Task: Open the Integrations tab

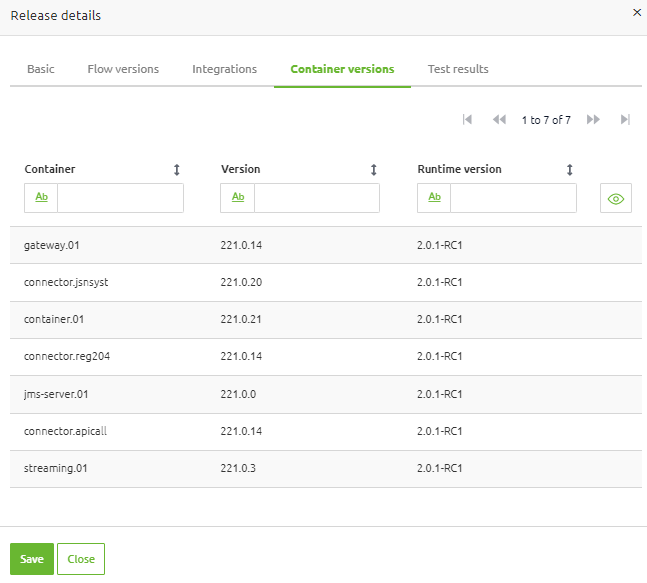Action: 224,69
